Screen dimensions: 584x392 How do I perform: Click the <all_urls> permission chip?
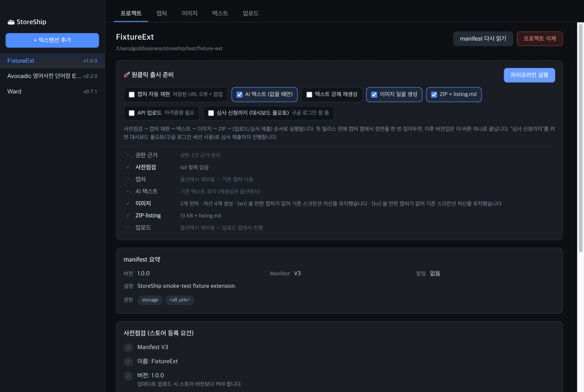click(x=180, y=300)
